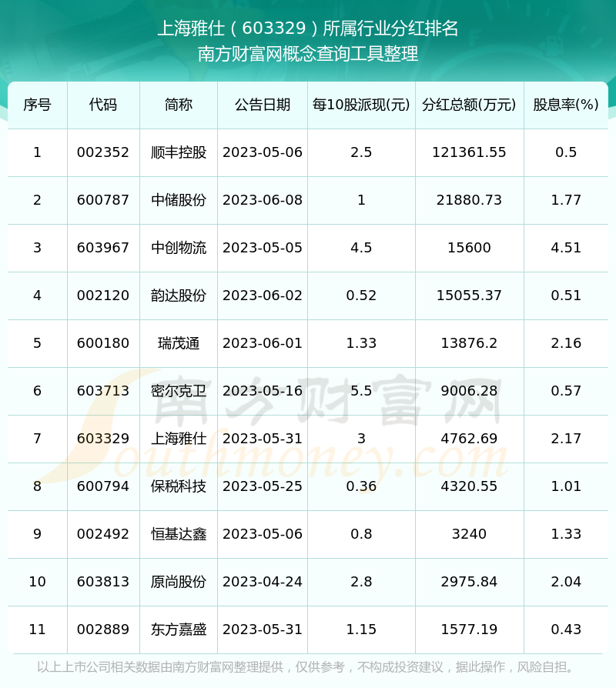
Task: Click the amount 4762.69
Action: pos(470,439)
